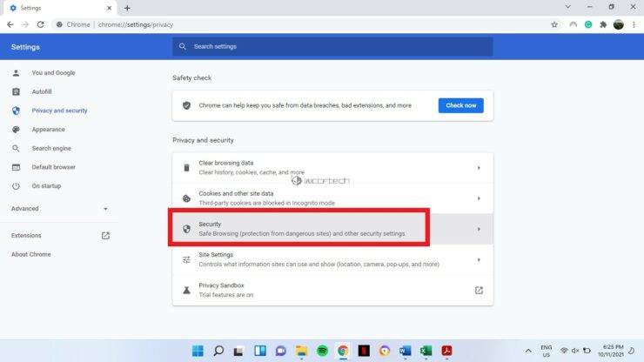Open the tab search chevron in title bar
The width and height of the screenshot is (644, 362).
567,7
